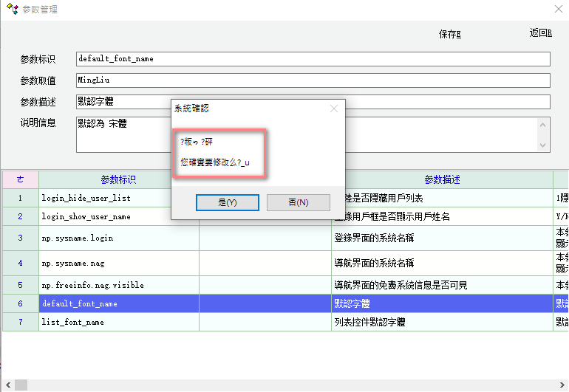
Task: Click the 参数标识 column header
Action: coord(118,179)
